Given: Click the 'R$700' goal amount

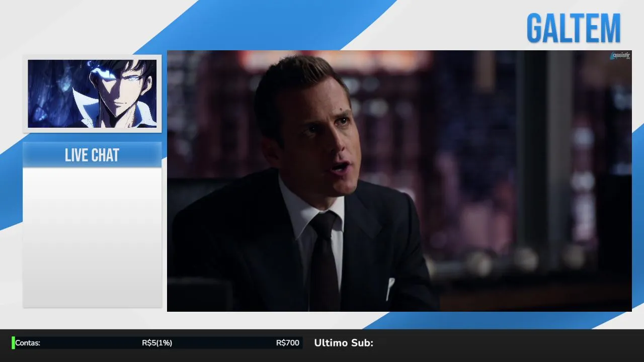Looking at the screenshot, I should [x=288, y=343].
